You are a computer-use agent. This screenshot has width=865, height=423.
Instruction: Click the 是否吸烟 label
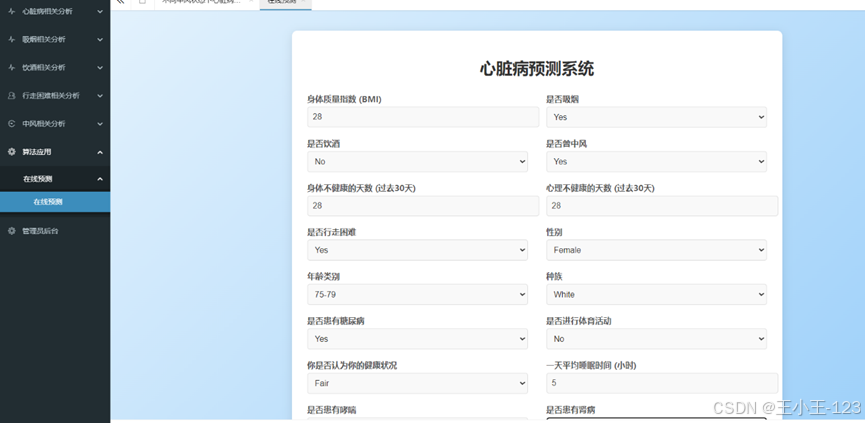tap(563, 99)
